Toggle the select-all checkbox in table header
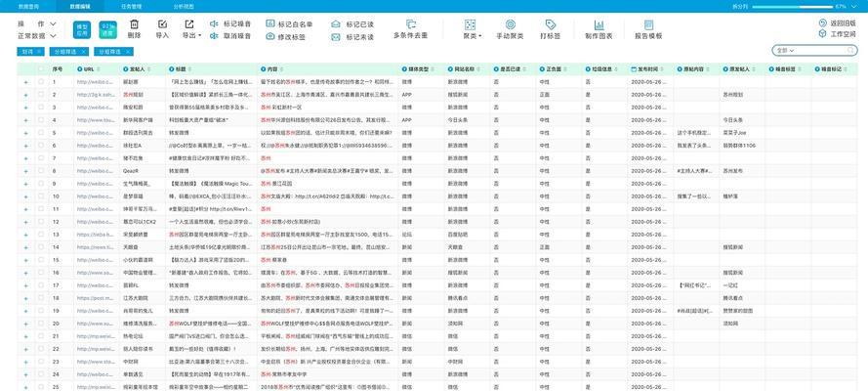This screenshot has width=868, height=391. pos(41,69)
